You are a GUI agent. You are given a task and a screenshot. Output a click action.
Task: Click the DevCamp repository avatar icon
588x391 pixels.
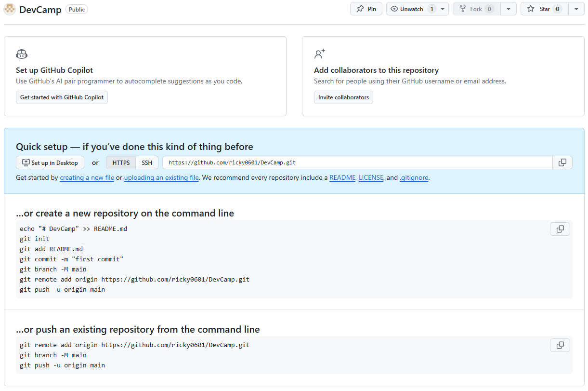click(x=10, y=9)
